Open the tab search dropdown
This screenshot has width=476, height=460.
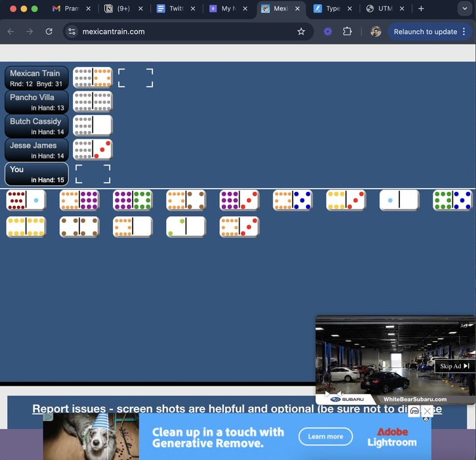click(x=465, y=9)
